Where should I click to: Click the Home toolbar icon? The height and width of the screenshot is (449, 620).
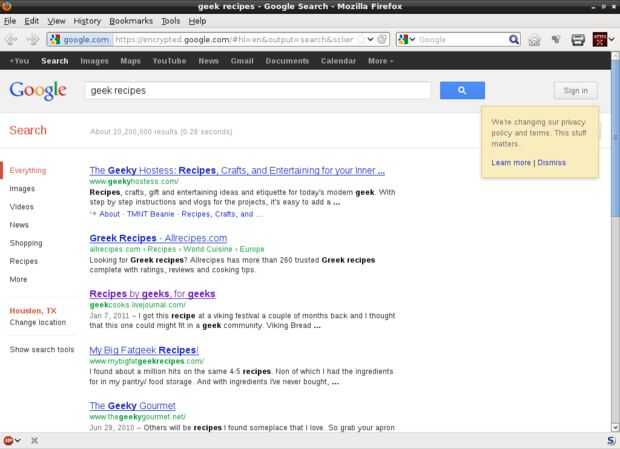pyautogui.click(x=534, y=40)
